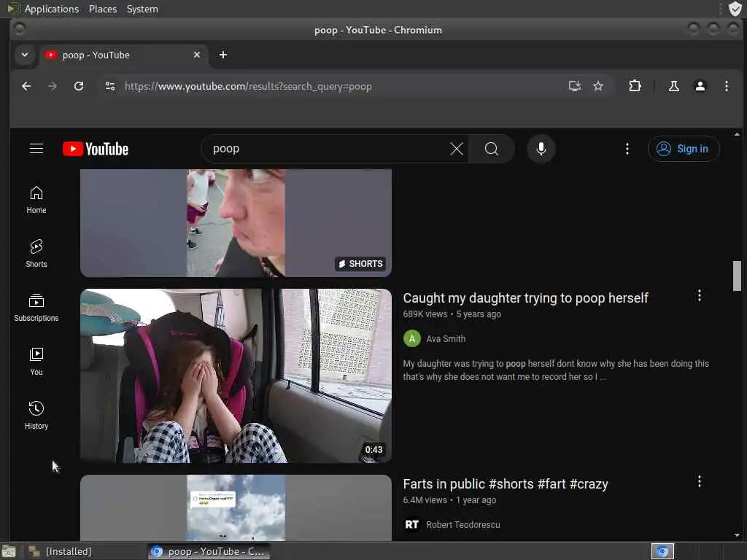Click the shield tray icon
747x560 pixels.
click(x=735, y=9)
